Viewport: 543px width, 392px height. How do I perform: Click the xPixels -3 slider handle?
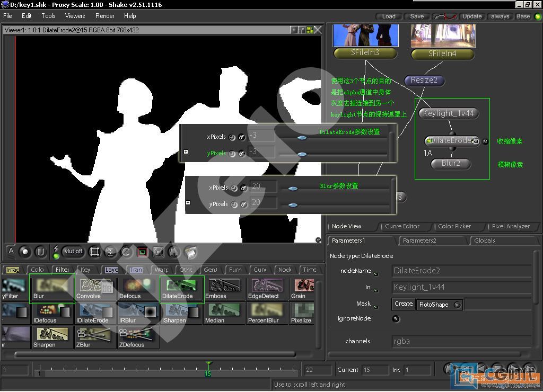click(302, 138)
